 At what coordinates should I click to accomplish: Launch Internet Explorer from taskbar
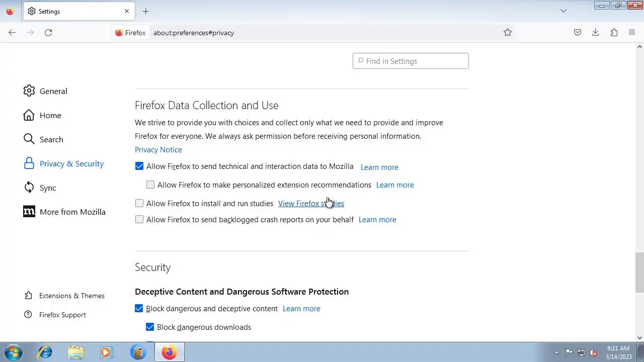tap(45, 352)
